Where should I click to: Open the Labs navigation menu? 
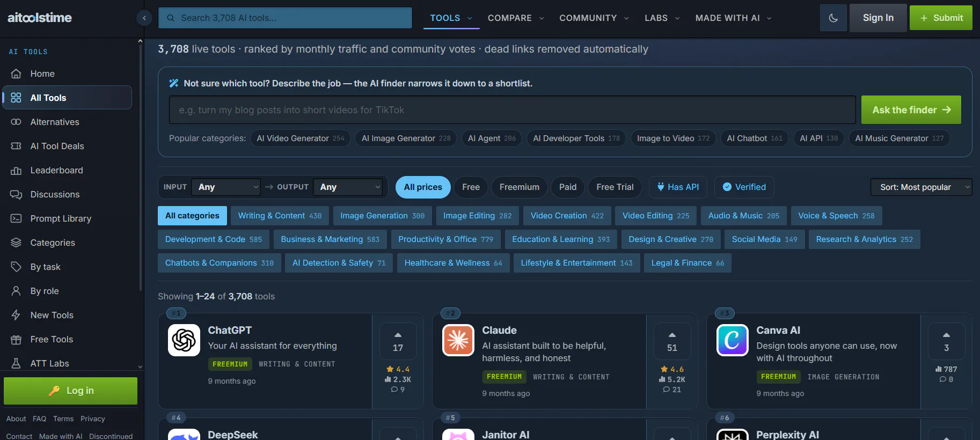(662, 18)
